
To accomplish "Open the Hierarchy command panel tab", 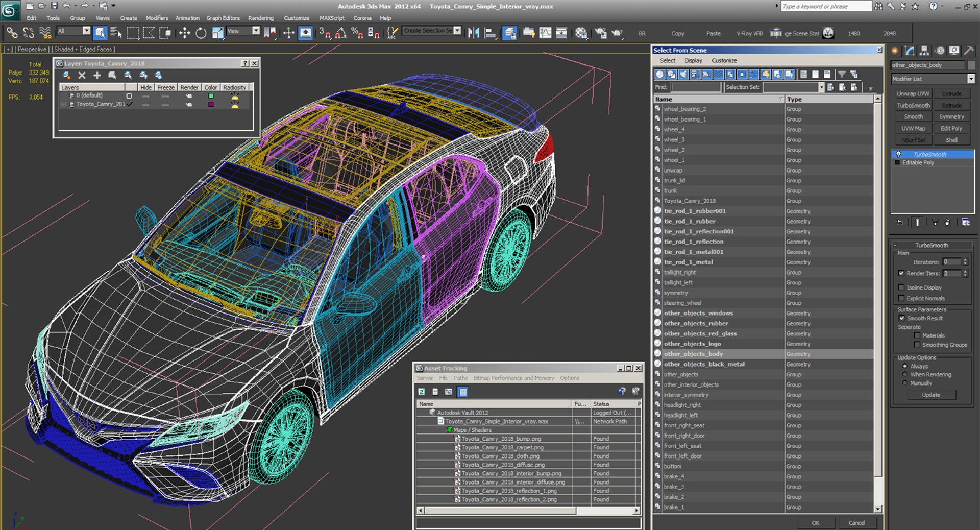I will click(924, 51).
